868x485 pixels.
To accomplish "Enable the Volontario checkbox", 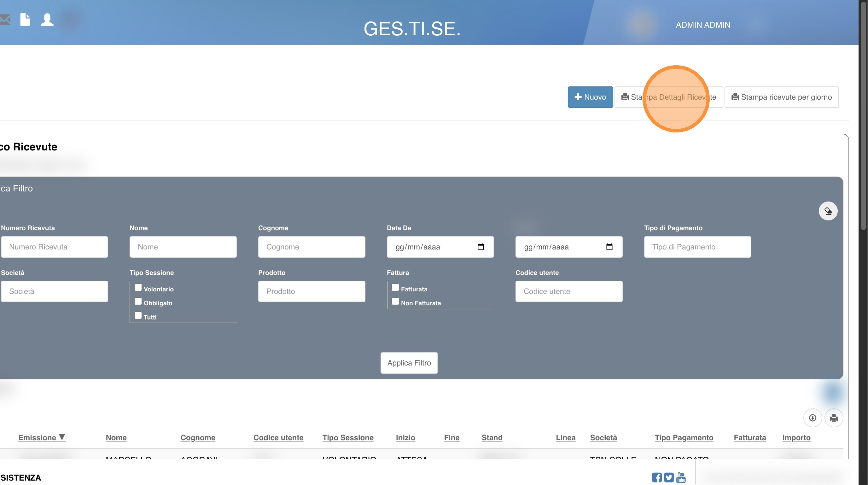I will coord(138,288).
